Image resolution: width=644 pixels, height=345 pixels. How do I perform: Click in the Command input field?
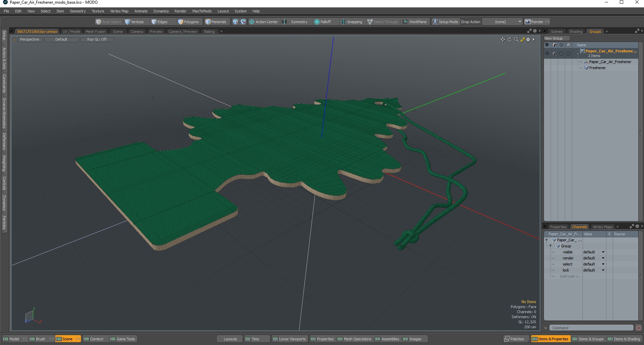(592, 328)
